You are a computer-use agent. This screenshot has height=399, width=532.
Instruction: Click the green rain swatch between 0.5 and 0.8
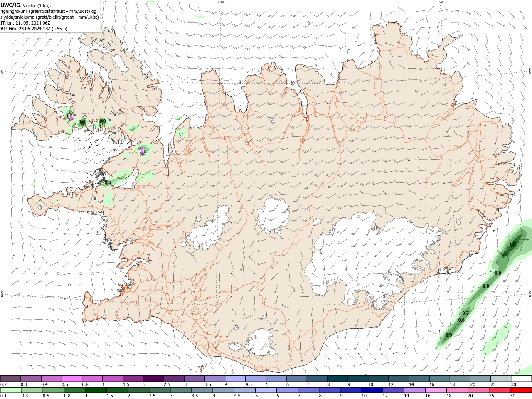54,390
